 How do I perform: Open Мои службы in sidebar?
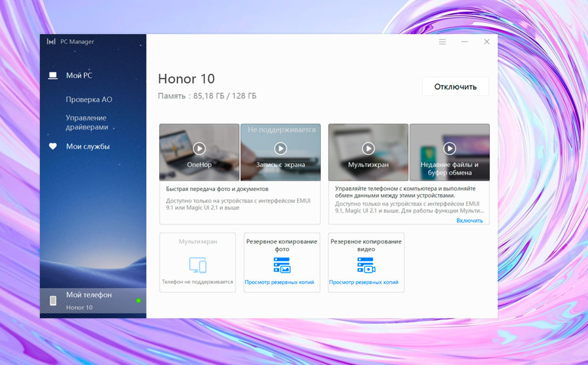[x=88, y=147]
